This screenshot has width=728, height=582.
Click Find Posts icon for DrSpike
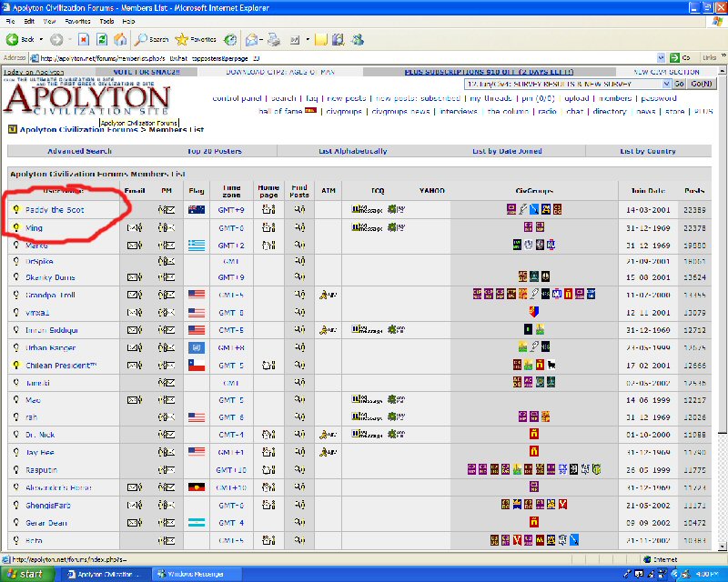pyautogui.click(x=298, y=261)
